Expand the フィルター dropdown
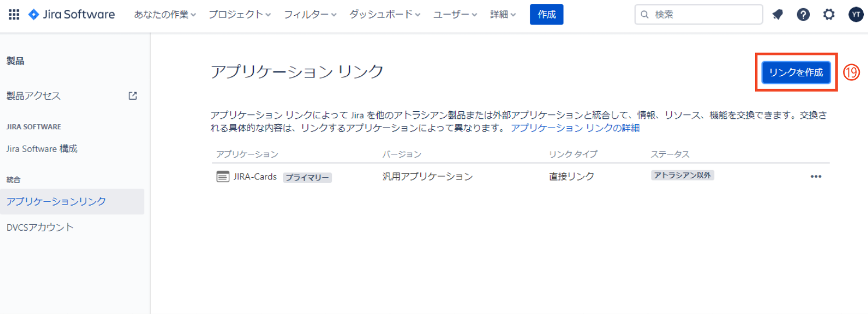This screenshot has height=314, width=868. pos(310,15)
